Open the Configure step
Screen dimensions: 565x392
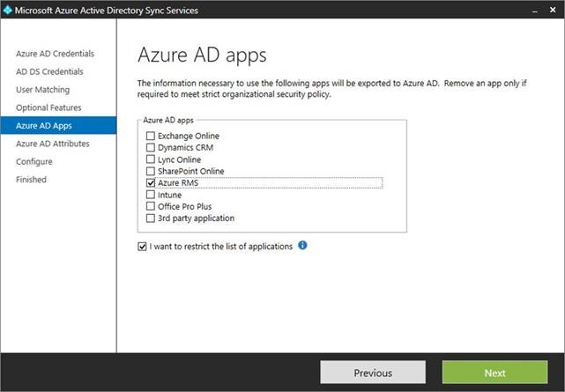point(34,161)
